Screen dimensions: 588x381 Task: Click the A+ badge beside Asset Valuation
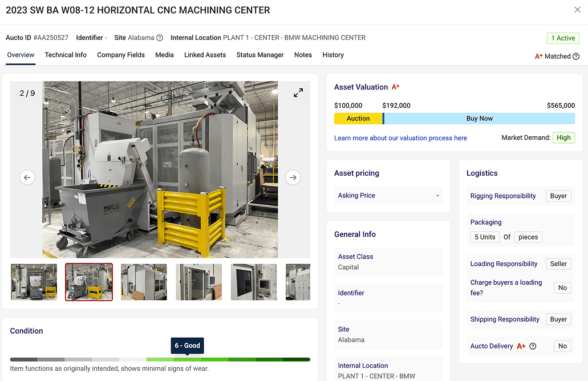click(x=395, y=87)
